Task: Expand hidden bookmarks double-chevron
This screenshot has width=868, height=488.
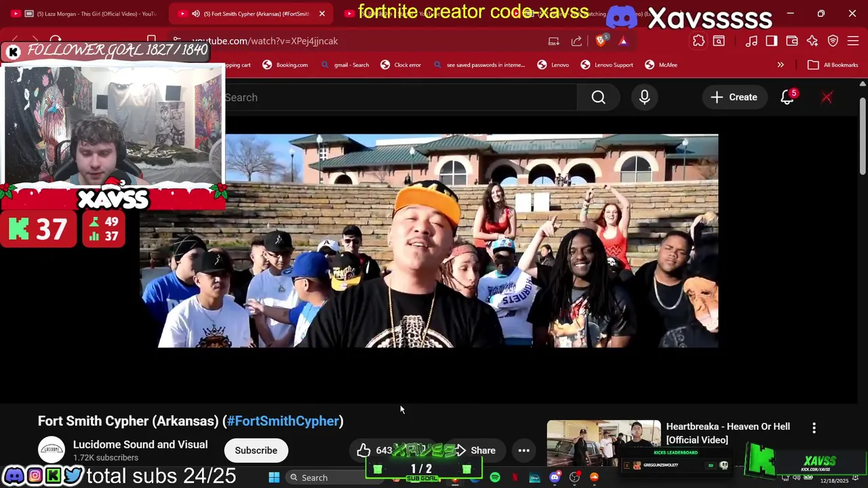Action: tap(781, 65)
